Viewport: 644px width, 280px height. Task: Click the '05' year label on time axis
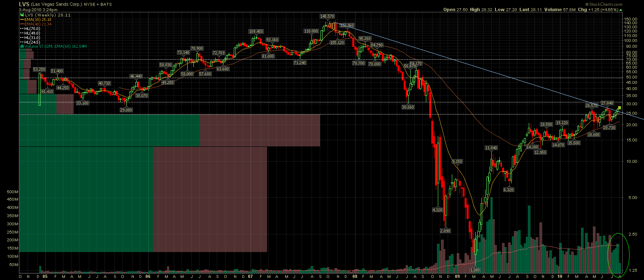click(44, 277)
